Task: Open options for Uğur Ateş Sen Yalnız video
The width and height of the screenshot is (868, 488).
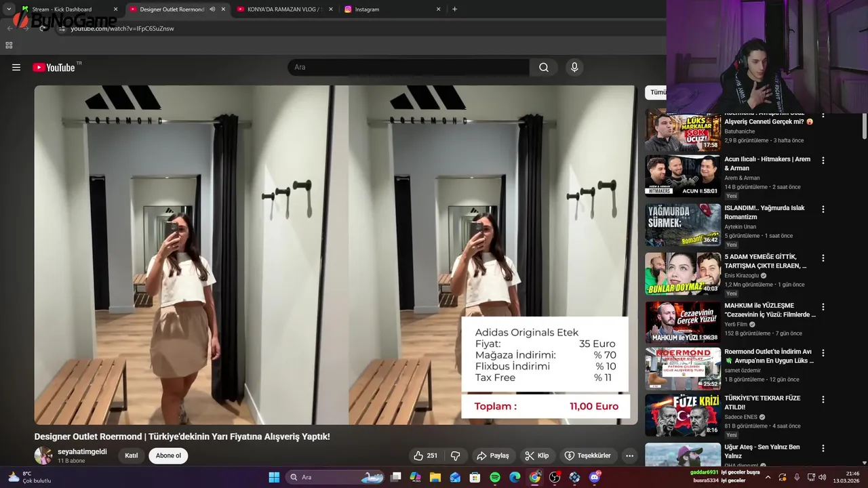Action: pos(823,448)
